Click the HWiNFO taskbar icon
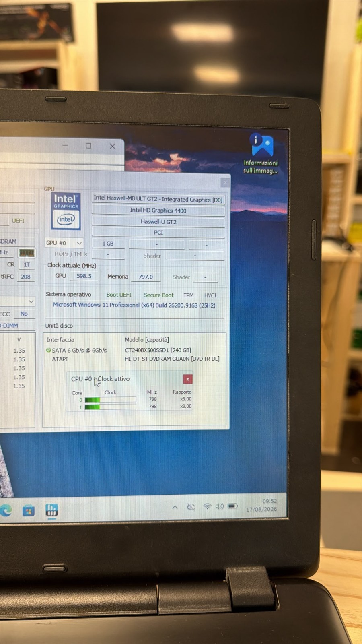Image resolution: width=362 pixels, height=644 pixels. coord(51,510)
